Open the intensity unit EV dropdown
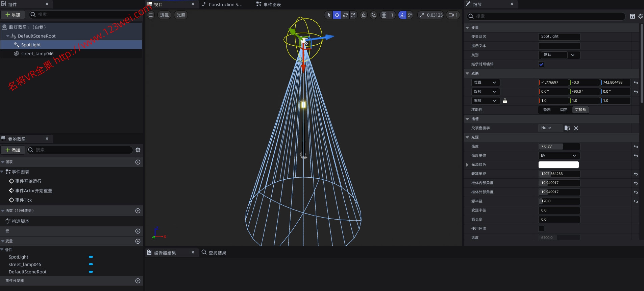Screen dimensions: 644x291 559,156
